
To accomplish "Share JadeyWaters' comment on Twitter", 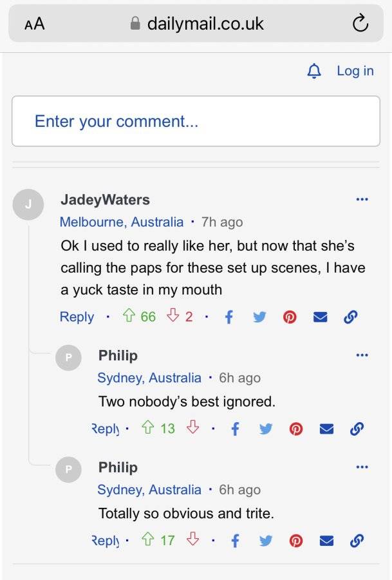I will pos(259,317).
